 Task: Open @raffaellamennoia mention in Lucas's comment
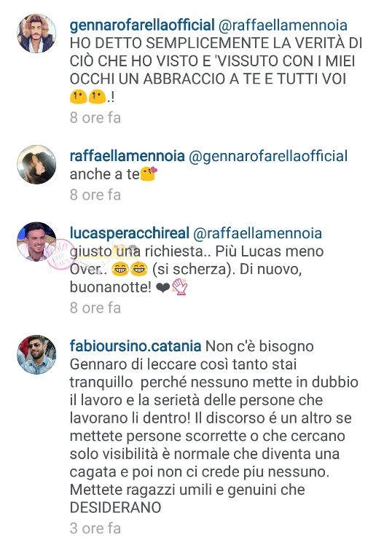click(x=257, y=233)
